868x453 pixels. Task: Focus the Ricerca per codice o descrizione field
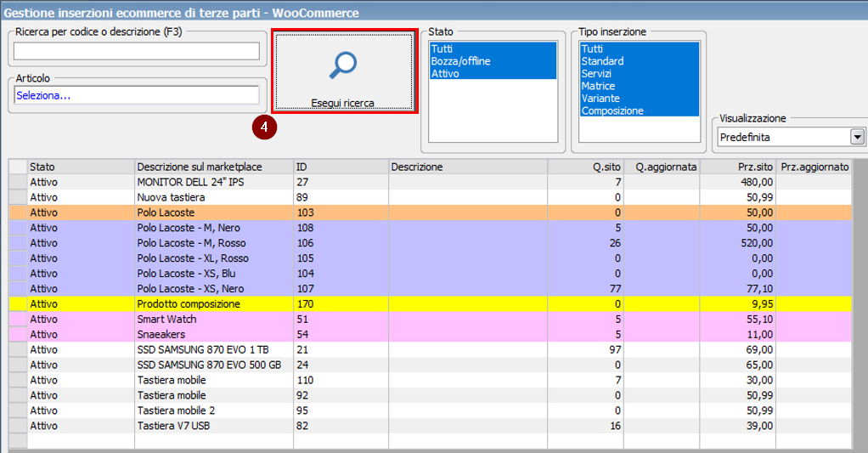click(x=137, y=51)
